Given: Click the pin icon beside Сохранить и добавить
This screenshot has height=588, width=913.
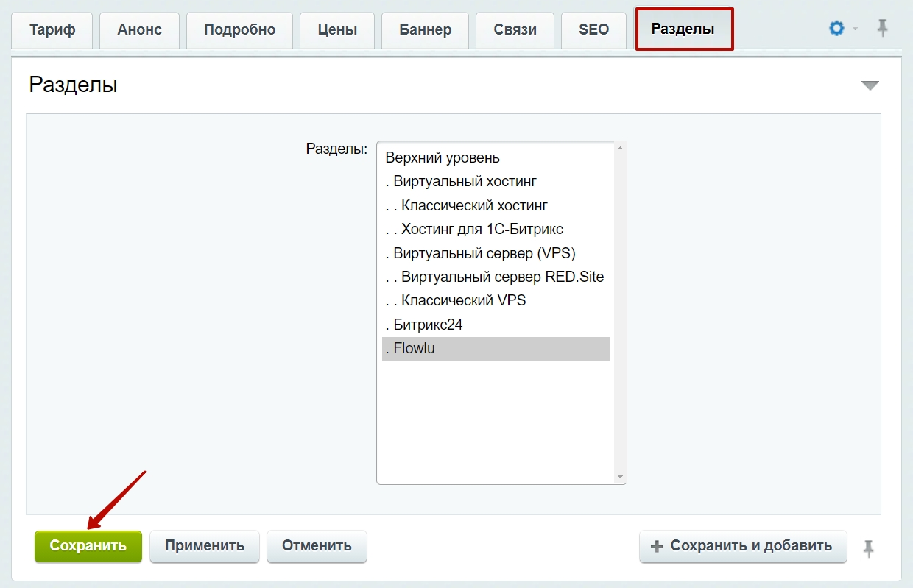Looking at the screenshot, I should pyautogui.click(x=869, y=548).
